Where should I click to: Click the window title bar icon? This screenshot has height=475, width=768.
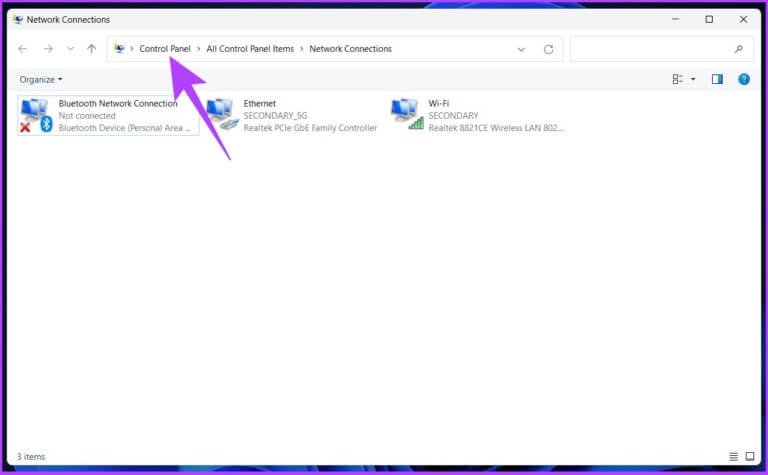pos(18,20)
